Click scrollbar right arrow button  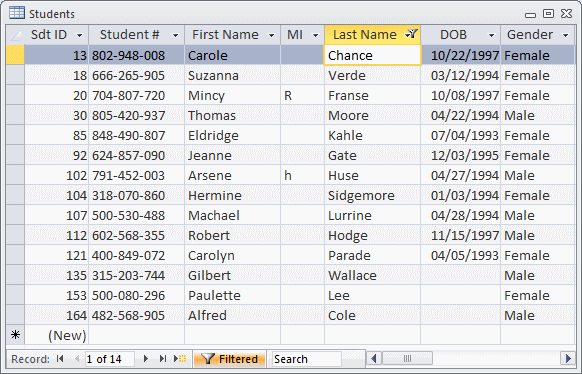coord(568,358)
